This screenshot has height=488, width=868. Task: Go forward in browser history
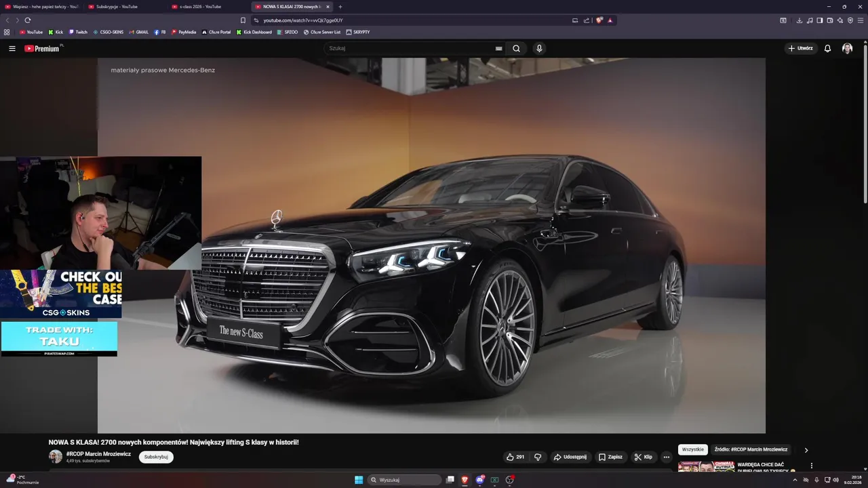(17, 20)
